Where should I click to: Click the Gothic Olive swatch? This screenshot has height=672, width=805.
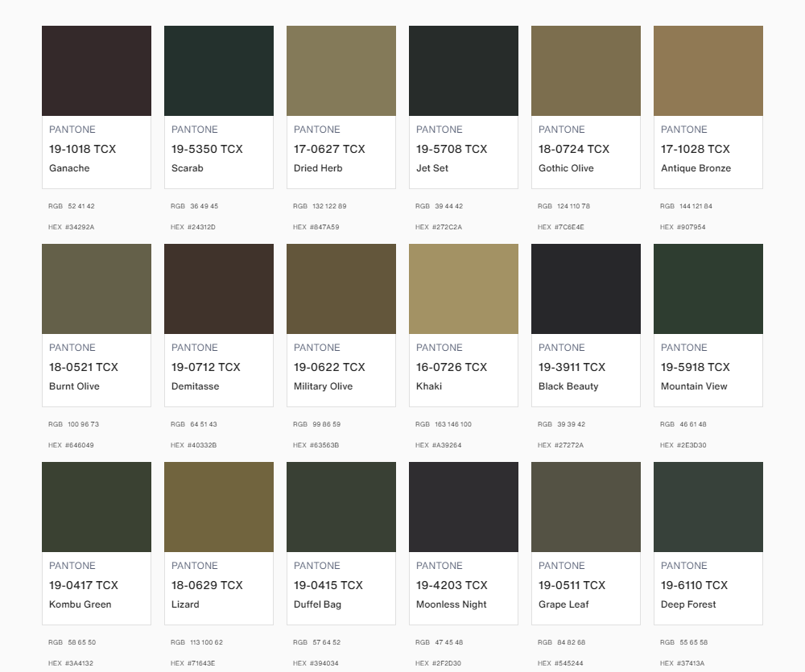coord(586,71)
